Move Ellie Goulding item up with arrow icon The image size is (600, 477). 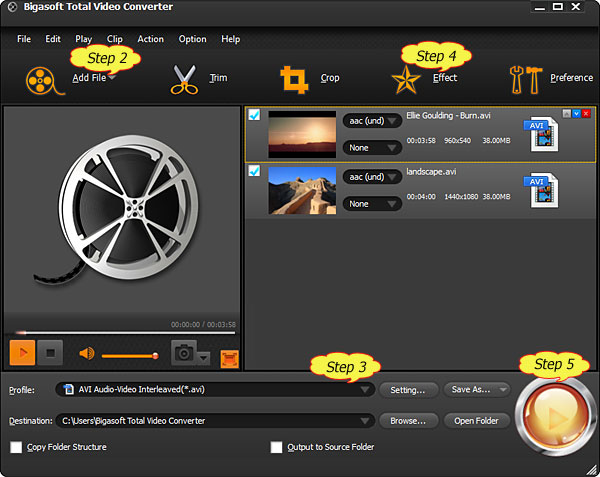click(x=567, y=114)
